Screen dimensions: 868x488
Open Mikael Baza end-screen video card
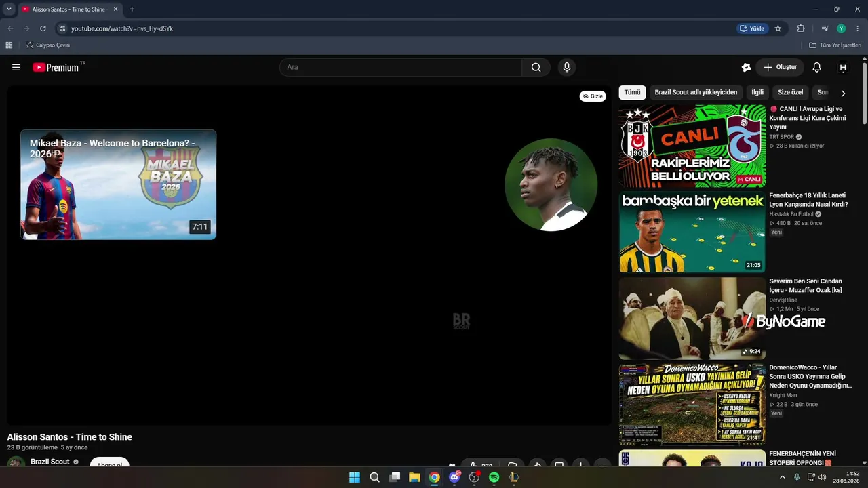pos(119,184)
